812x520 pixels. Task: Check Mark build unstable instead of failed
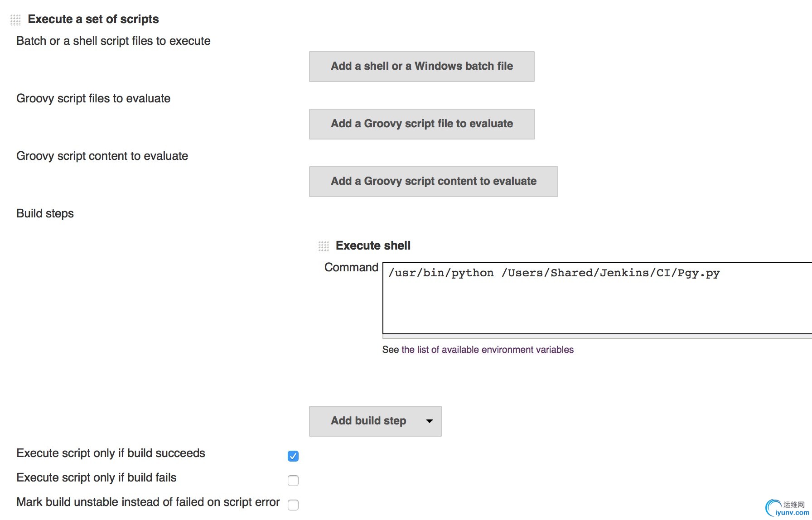293,505
